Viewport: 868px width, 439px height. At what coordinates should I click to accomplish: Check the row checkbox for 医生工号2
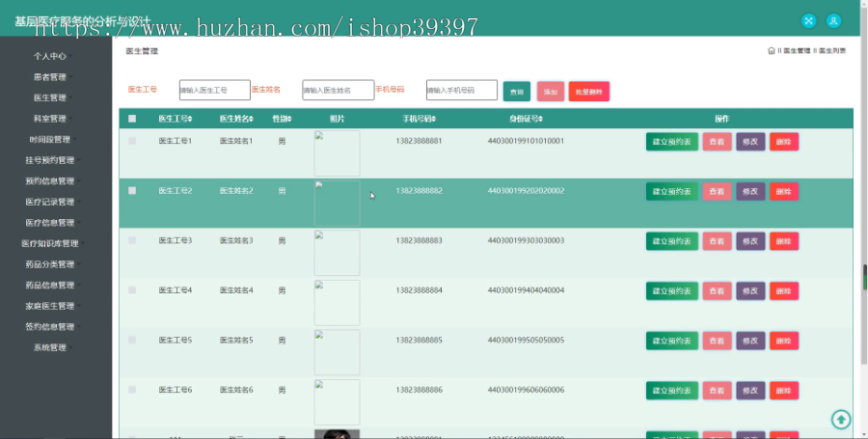tap(132, 190)
